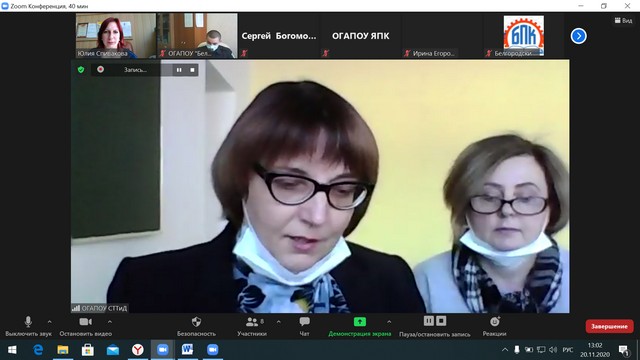Show hidden system tray icons

point(505,350)
